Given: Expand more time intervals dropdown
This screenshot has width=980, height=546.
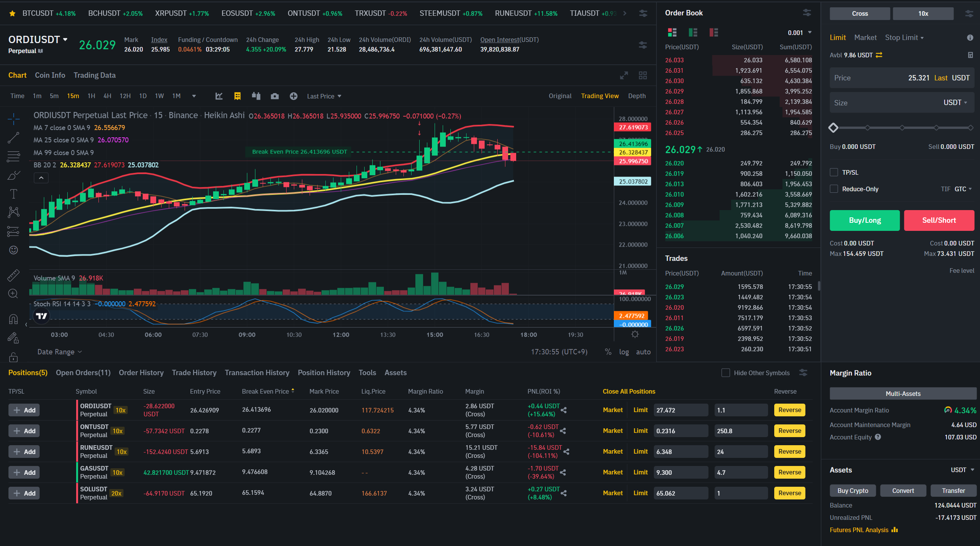Looking at the screenshot, I should (194, 96).
